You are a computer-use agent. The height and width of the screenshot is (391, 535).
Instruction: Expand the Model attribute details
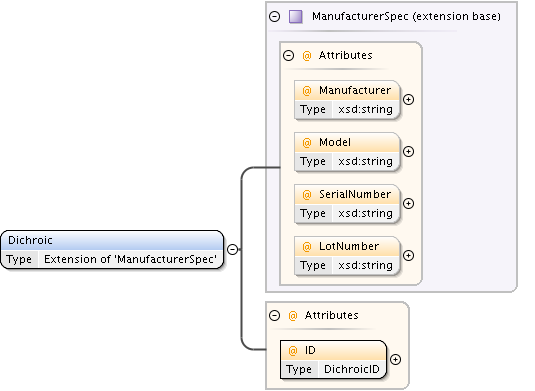(408, 151)
